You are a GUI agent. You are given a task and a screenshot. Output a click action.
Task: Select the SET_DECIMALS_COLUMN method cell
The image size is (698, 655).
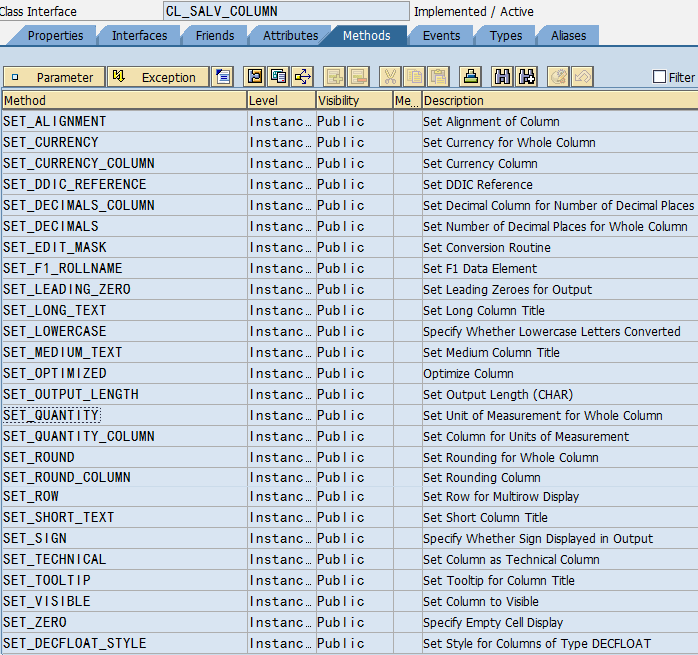coord(124,205)
